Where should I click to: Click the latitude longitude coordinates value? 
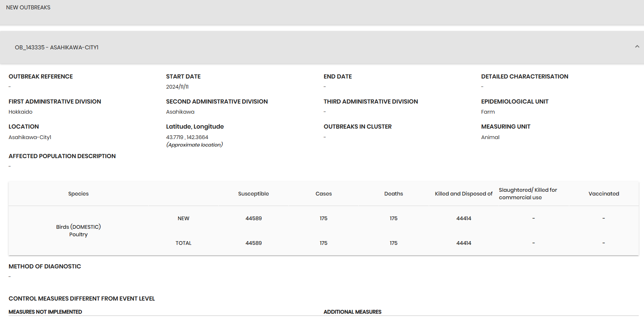click(187, 137)
